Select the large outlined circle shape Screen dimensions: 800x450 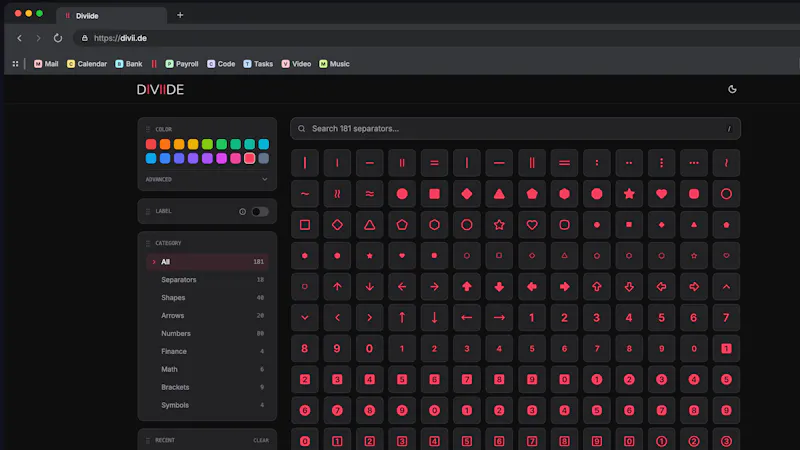(726, 194)
